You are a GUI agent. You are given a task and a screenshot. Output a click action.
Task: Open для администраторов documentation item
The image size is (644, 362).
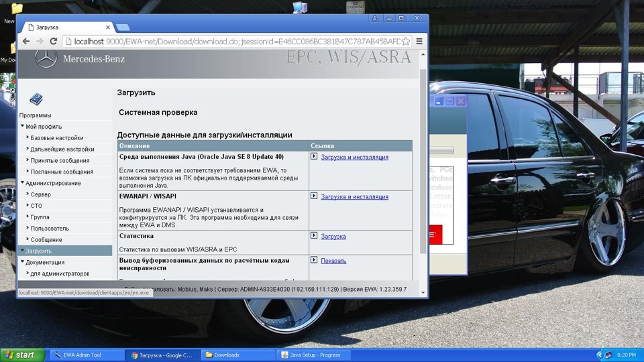pos(60,274)
